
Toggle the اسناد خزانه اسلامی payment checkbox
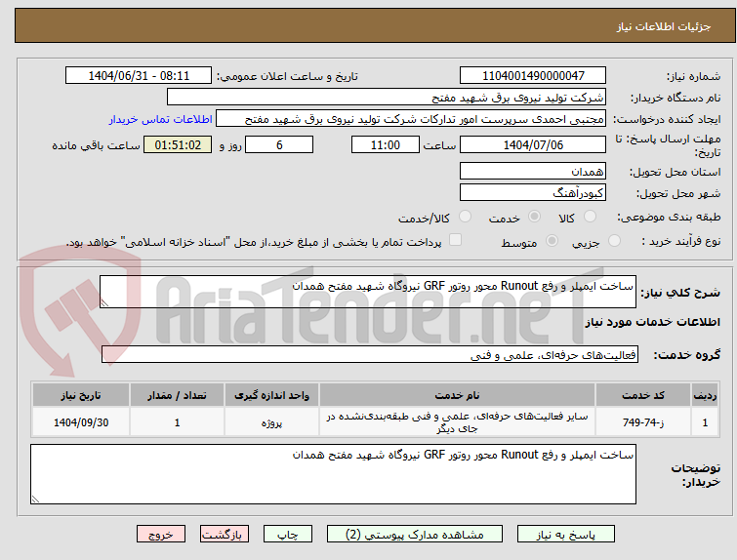pos(455,240)
